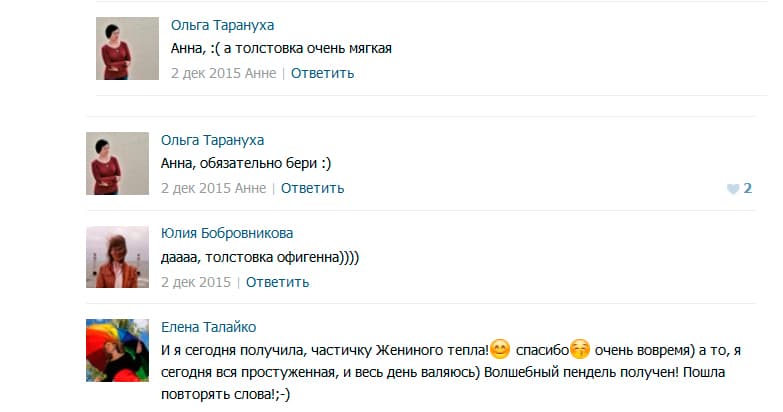Click the like count '2' beside the heart
This screenshot has height=412, width=783.
tap(747, 188)
